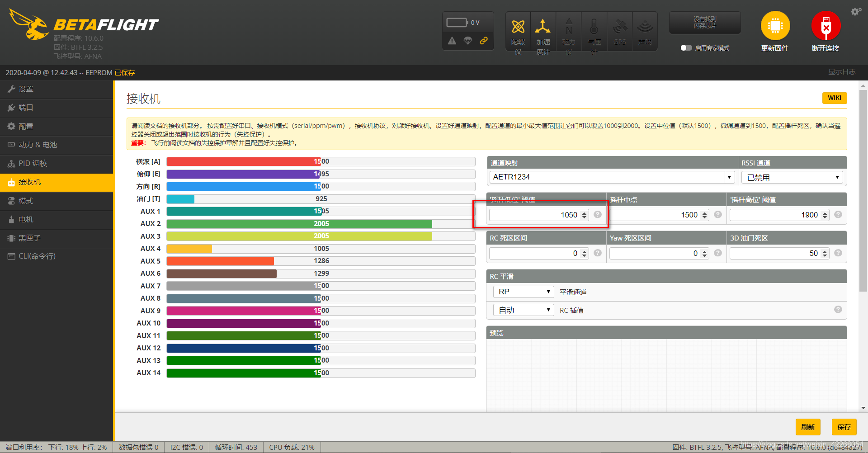Viewport: 868px width, 453px height.
Task: Click the barometer sensor icon
Action: coord(594,27)
